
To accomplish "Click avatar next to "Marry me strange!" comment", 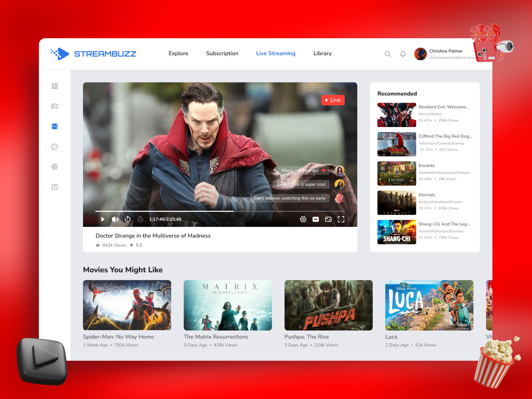I will (339, 171).
